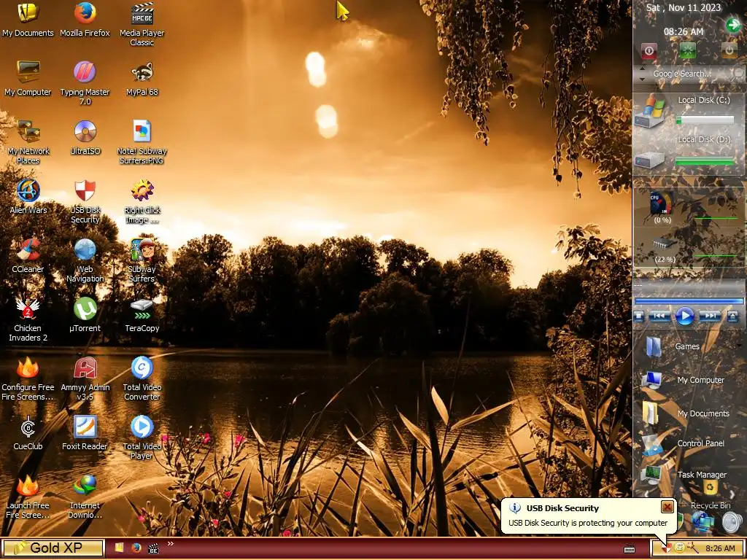Open the folder icon in Quick Launch

[119, 548]
